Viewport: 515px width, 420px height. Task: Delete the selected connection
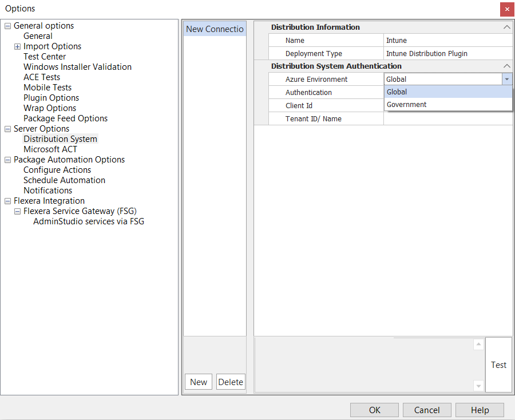pyautogui.click(x=231, y=382)
